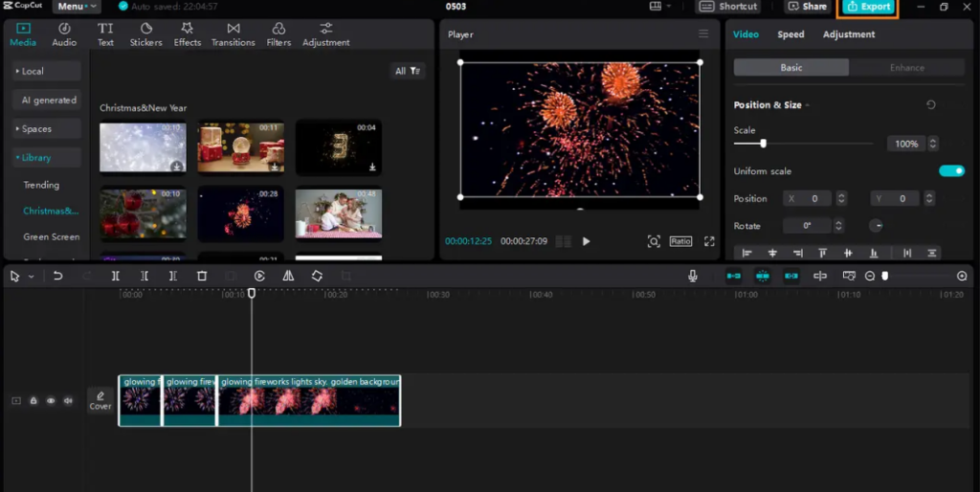Click the microphone Record voiceover icon
Viewport: 980px width, 492px height.
[x=693, y=276]
